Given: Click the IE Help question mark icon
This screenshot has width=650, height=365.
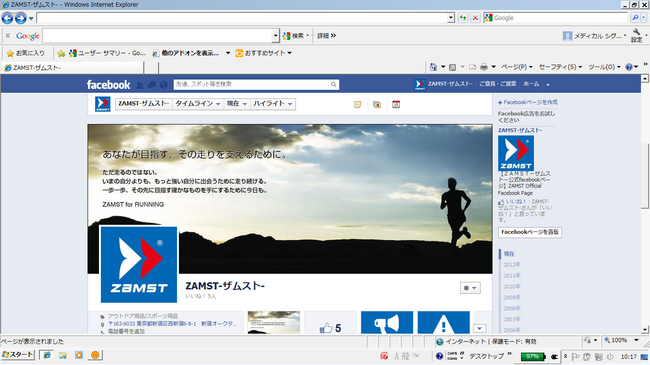Looking at the screenshot, I should 629,67.
